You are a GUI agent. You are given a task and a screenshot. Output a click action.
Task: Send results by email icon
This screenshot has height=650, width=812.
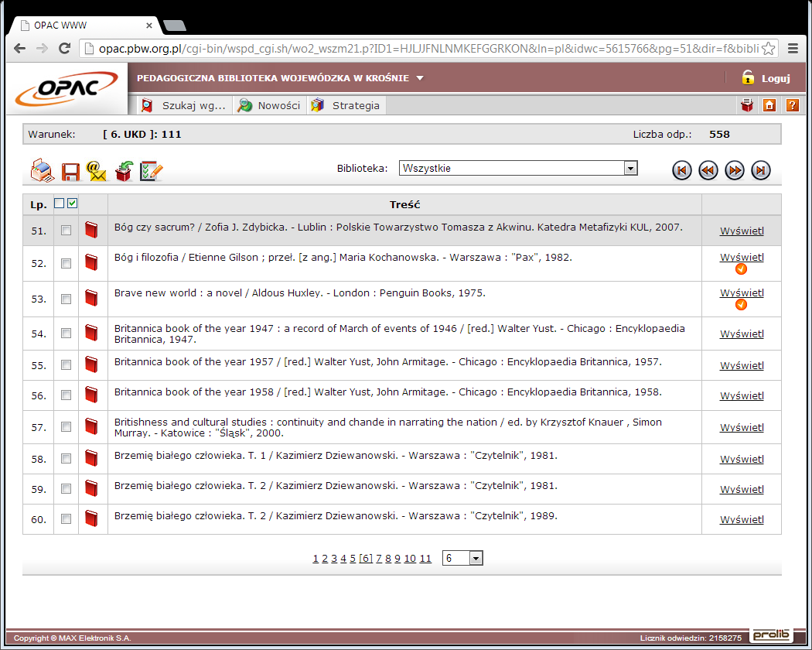tap(97, 171)
